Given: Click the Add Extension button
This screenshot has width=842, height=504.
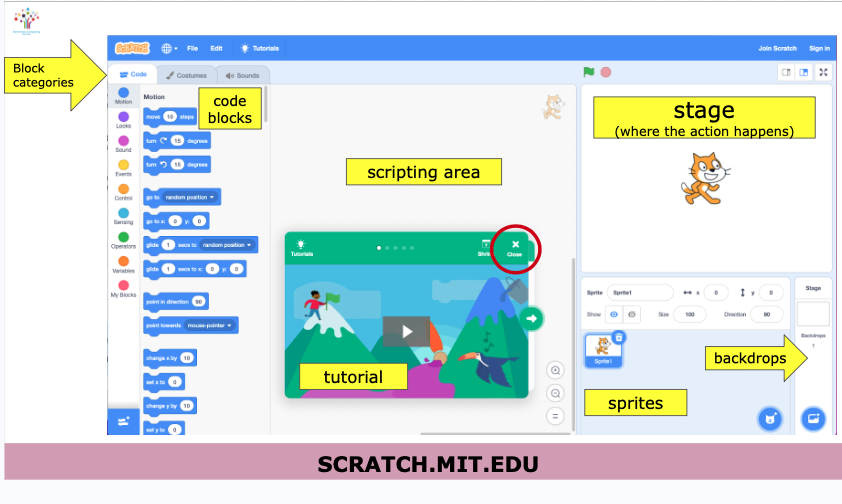Looking at the screenshot, I should [x=124, y=421].
